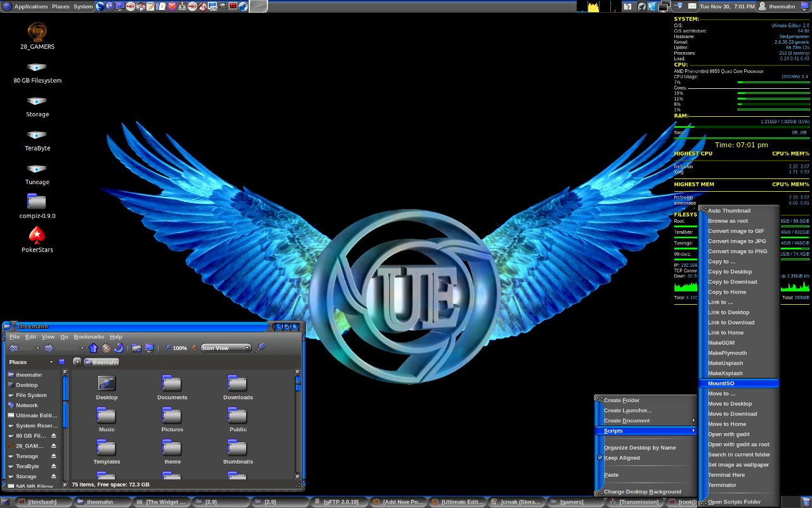Open the Music folder
Image resolution: width=812 pixels, height=508 pixels.
pos(107,420)
